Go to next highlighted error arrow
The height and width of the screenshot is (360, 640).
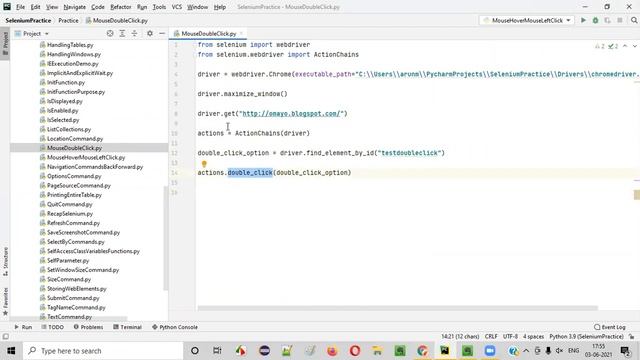634,46
